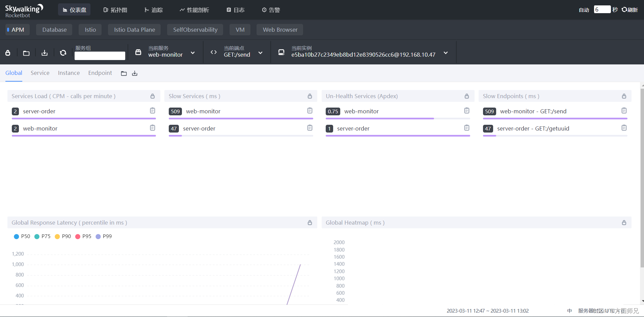Select the SelfObservability tab
The width and height of the screenshot is (644, 317).
[195, 30]
